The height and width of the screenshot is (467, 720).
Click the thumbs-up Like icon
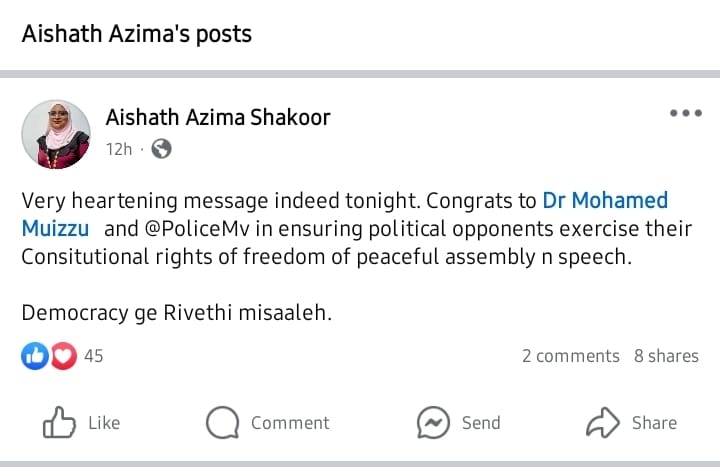(x=60, y=423)
